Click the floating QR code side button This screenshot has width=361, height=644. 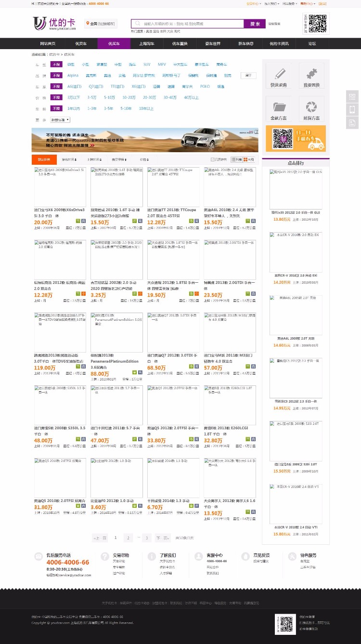352,96
